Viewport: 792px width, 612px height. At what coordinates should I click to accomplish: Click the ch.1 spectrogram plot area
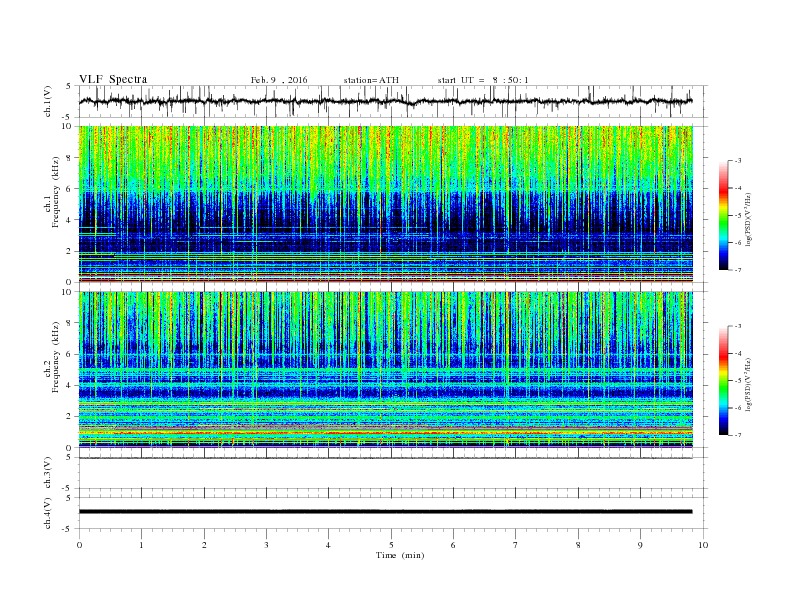click(x=386, y=204)
